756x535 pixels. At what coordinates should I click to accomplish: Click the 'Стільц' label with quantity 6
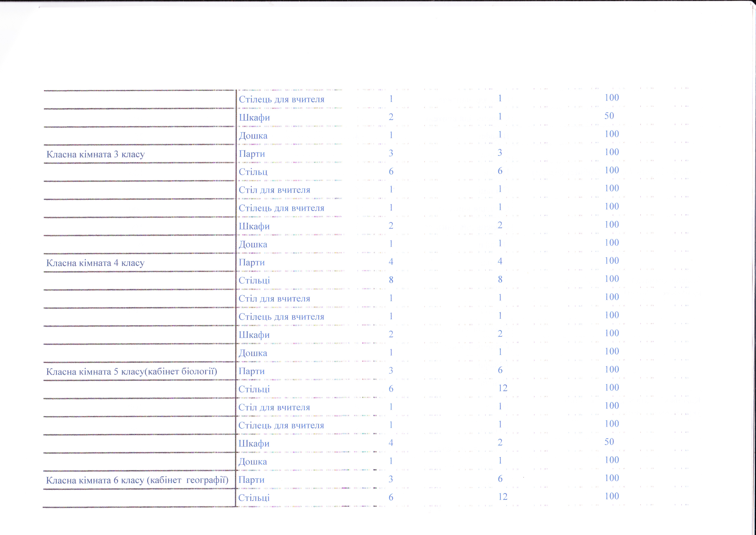coord(253,172)
